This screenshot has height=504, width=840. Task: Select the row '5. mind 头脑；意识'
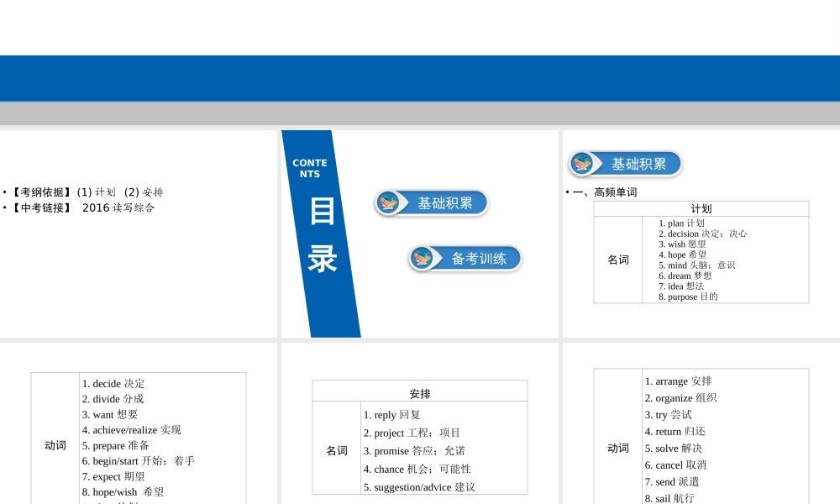tap(696, 265)
